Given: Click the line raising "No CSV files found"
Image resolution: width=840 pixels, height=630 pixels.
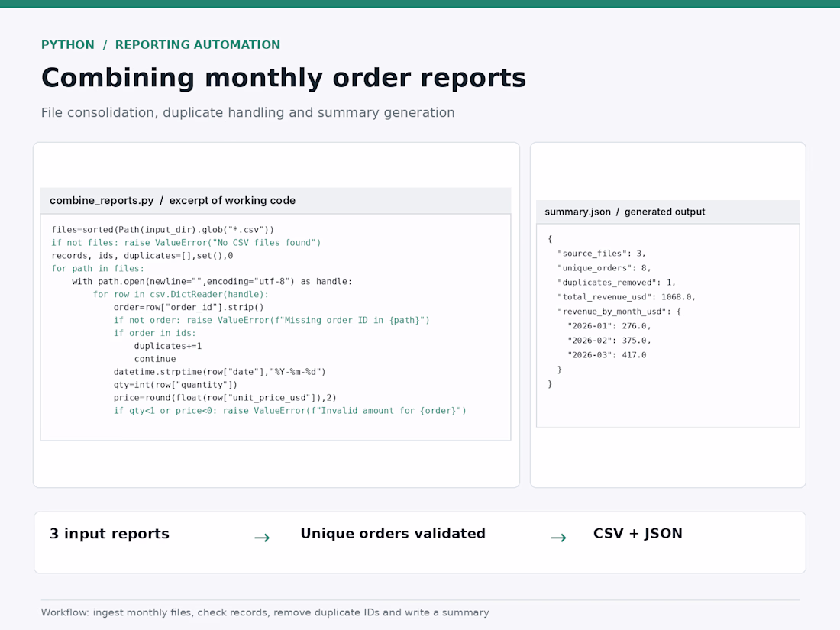Looking at the screenshot, I should [186, 243].
